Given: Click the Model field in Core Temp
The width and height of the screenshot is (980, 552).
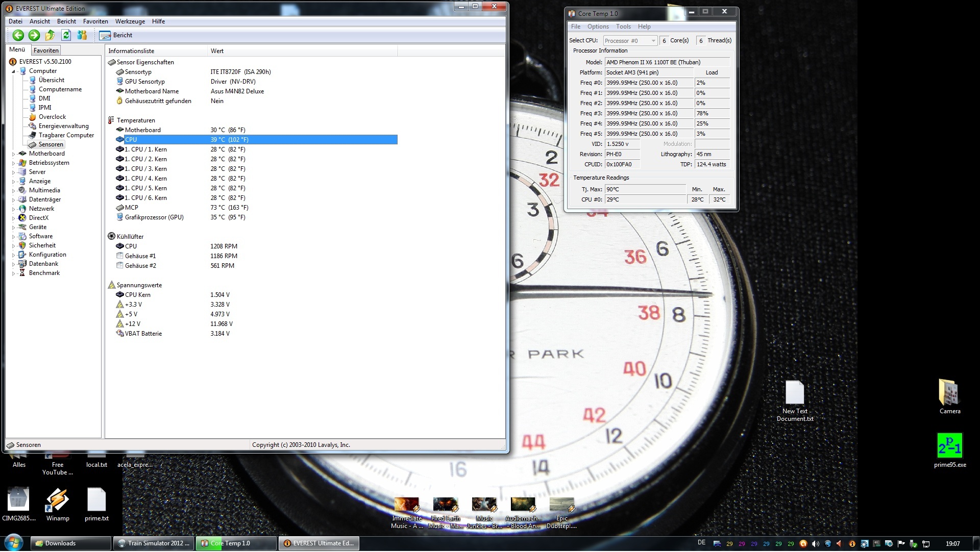Looking at the screenshot, I should tap(667, 62).
